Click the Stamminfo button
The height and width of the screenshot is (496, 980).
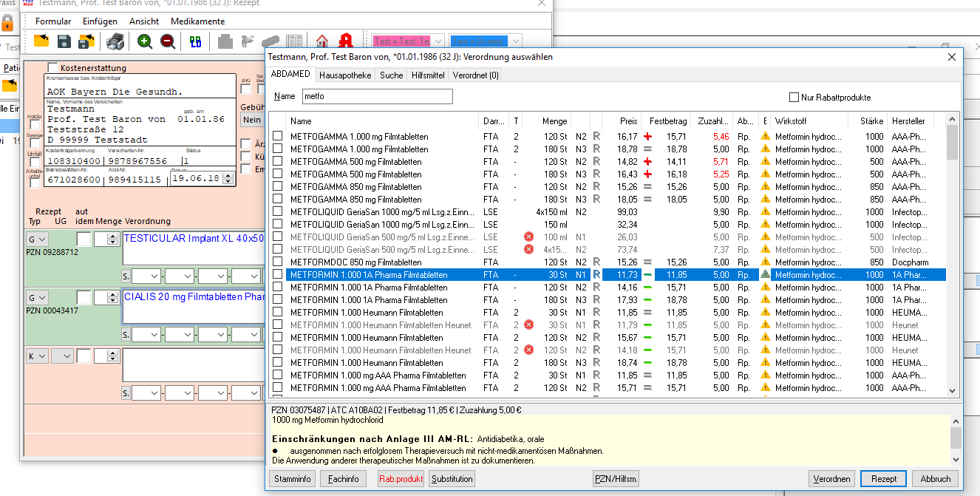293,478
